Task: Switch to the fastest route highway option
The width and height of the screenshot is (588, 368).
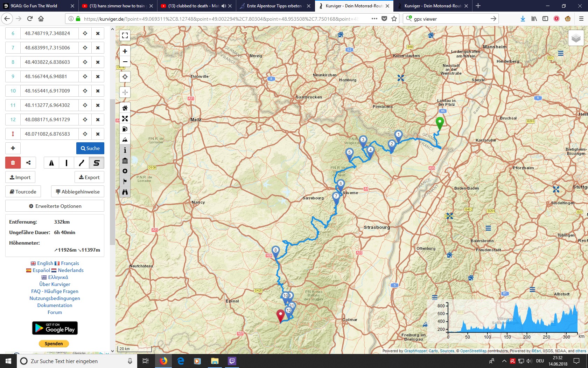Action: [51, 163]
